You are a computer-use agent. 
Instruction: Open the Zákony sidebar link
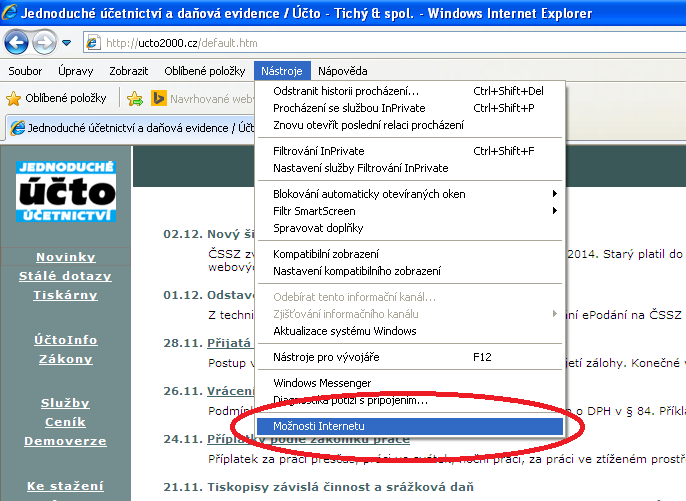tap(66, 359)
